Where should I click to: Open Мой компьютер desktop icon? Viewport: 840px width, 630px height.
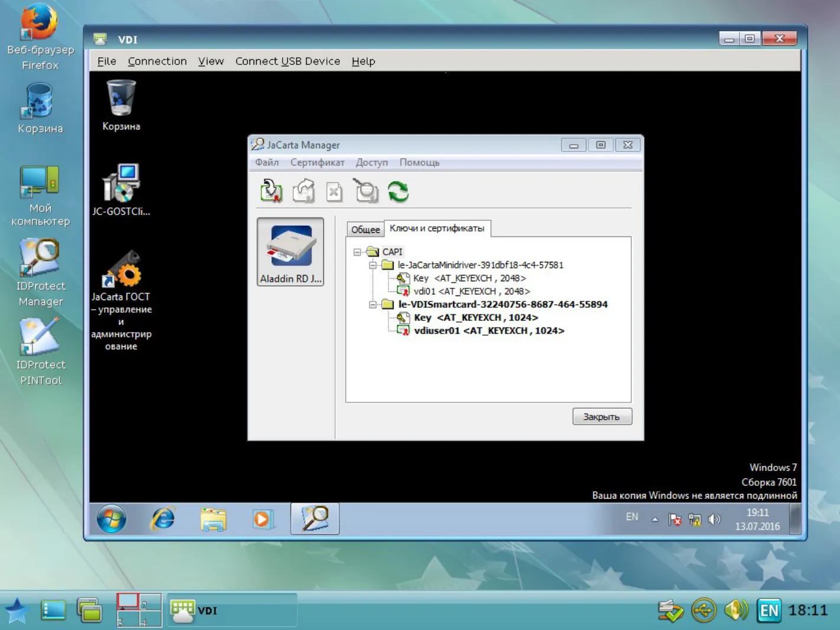40,196
